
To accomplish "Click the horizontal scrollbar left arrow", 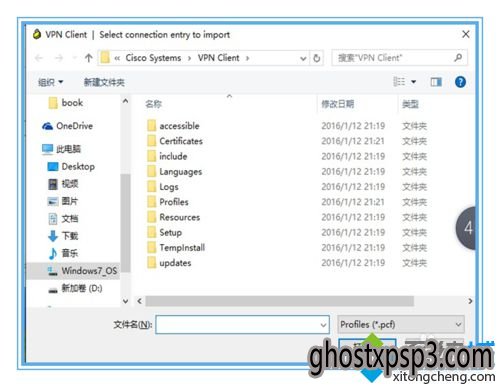I will click(x=140, y=301).
